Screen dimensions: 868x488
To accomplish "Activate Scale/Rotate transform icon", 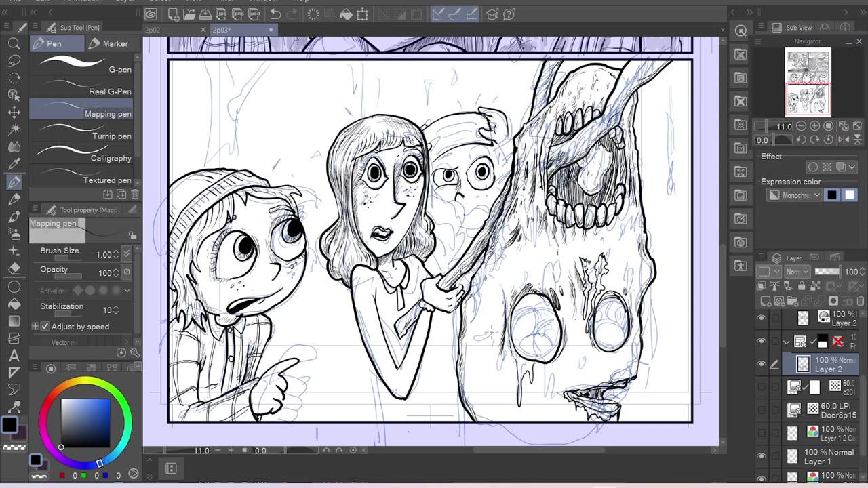I will pyautogui.click(x=363, y=14).
